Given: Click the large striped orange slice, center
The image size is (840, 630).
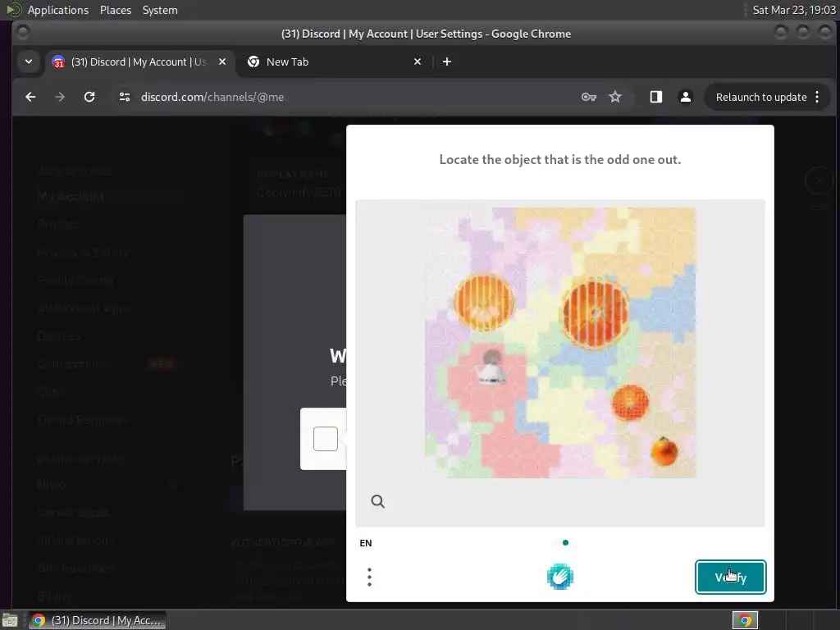Looking at the screenshot, I should (x=595, y=314).
